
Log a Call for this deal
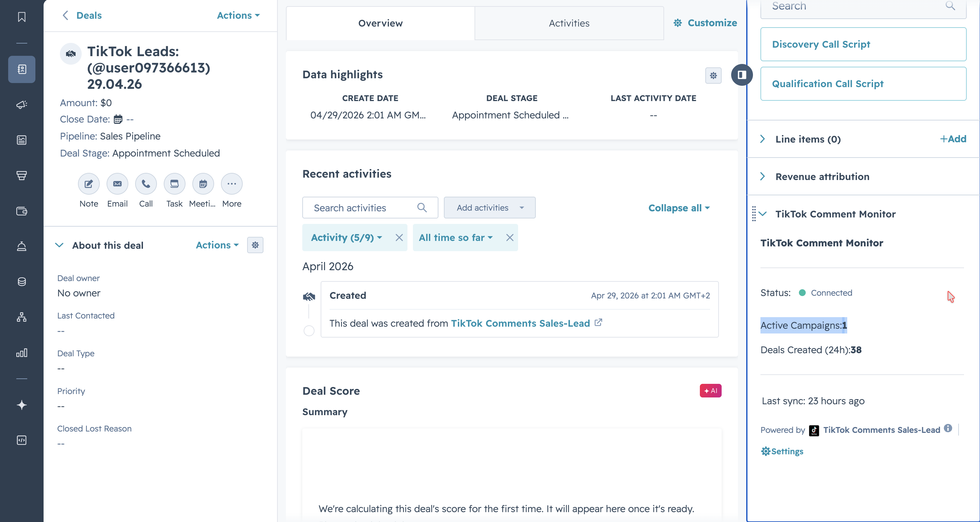[x=146, y=184]
